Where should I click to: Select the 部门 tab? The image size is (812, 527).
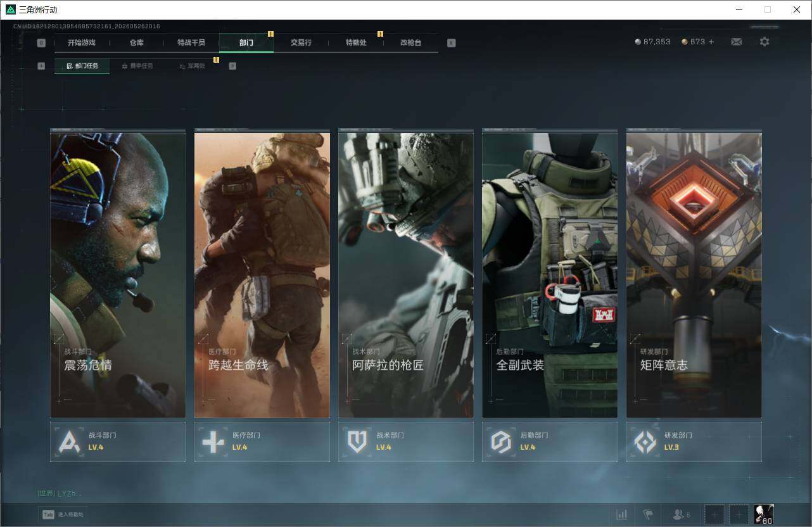pos(246,43)
